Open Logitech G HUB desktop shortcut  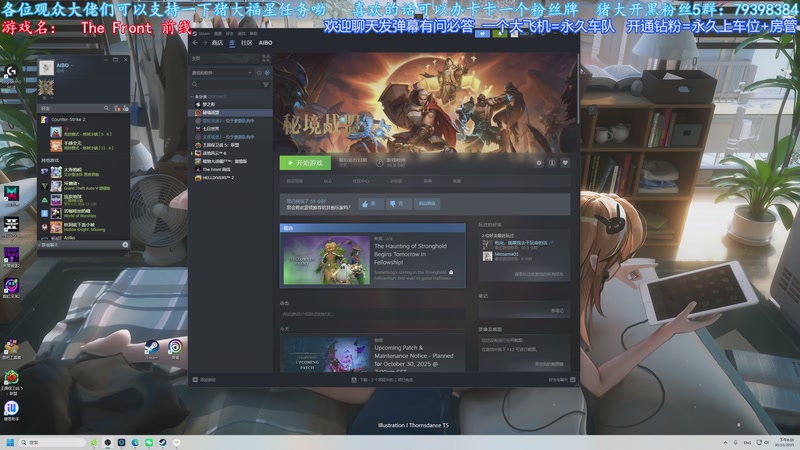[11, 72]
